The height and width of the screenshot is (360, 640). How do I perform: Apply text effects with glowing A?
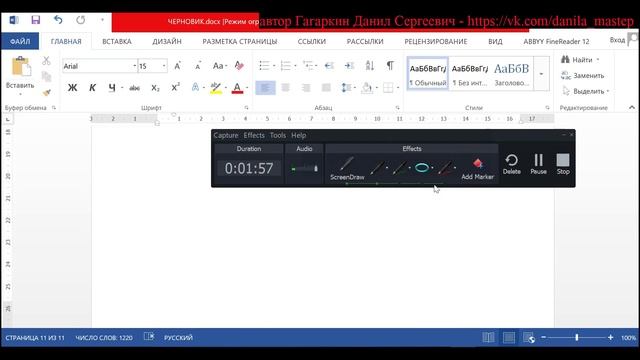click(196, 88)
